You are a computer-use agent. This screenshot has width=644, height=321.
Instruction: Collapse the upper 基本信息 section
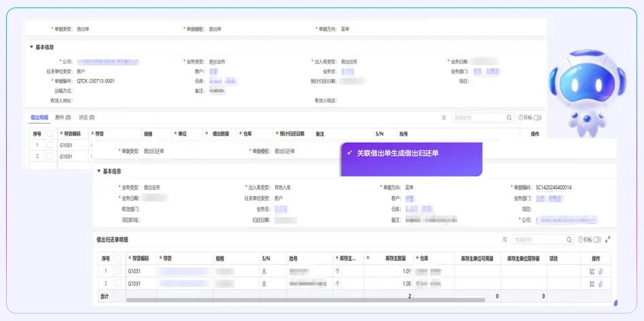(x=31, y=48)
